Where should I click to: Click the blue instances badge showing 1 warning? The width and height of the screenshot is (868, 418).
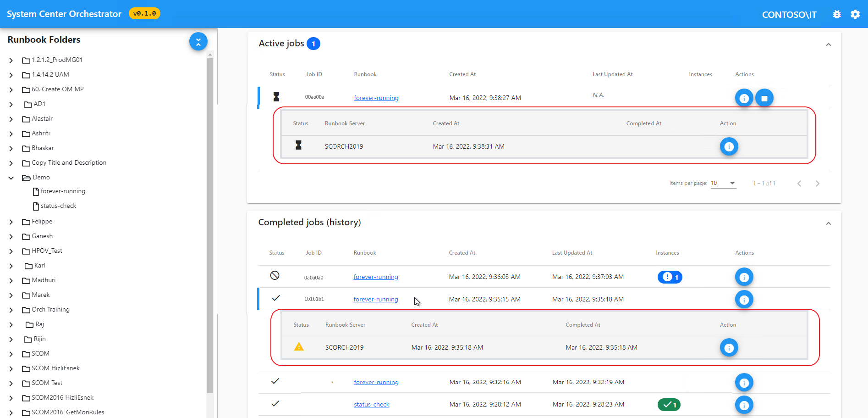(x=670, y=277)
